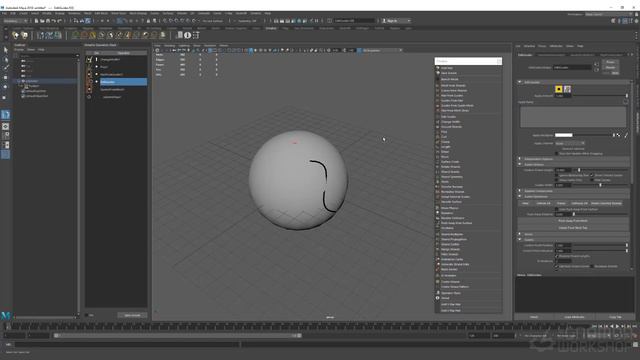Click the first XGen shelf icon
The height and width of the screenshot is (360, 640).
[16, 35]
